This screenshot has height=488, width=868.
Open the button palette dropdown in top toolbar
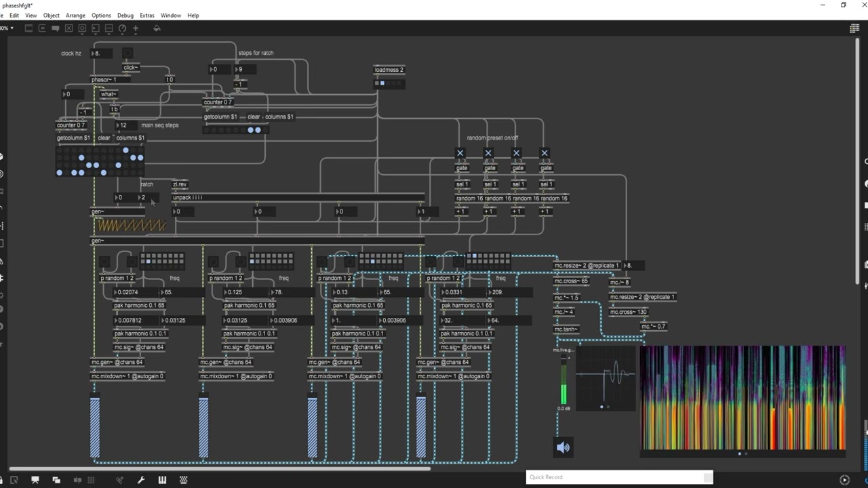[83, 28]
